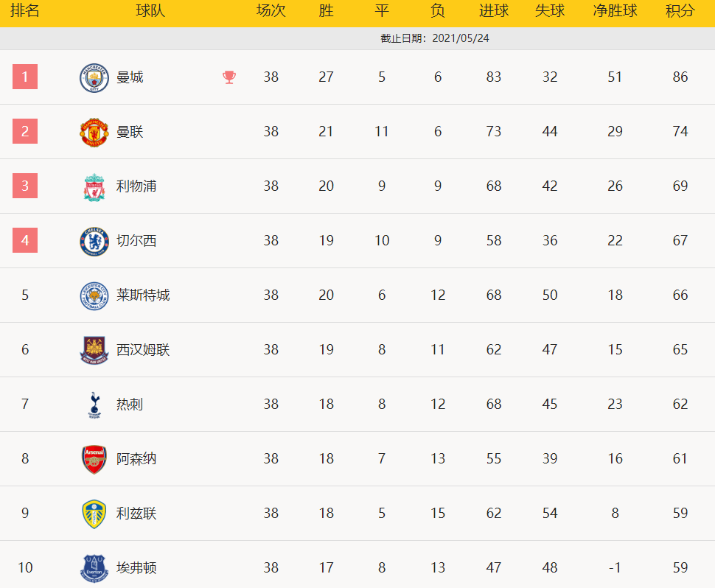Click the 积分 column header
Screen dimensions: 715x588
680,11
